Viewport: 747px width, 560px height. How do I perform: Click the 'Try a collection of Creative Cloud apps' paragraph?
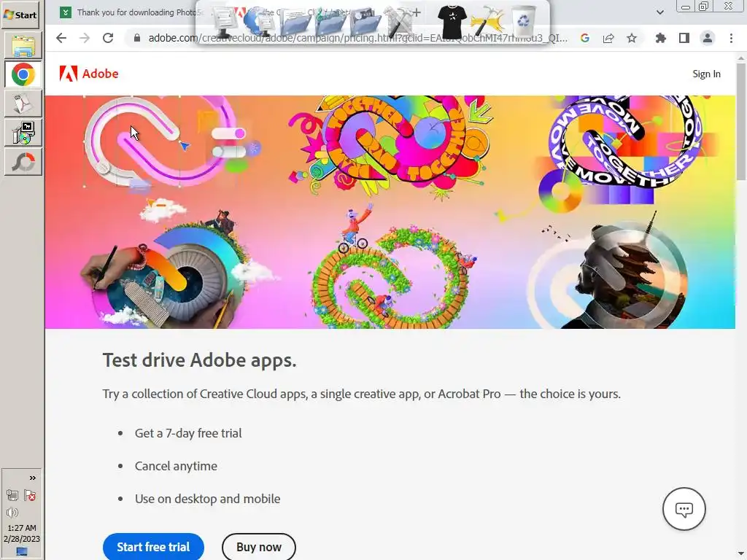[362, 394]
